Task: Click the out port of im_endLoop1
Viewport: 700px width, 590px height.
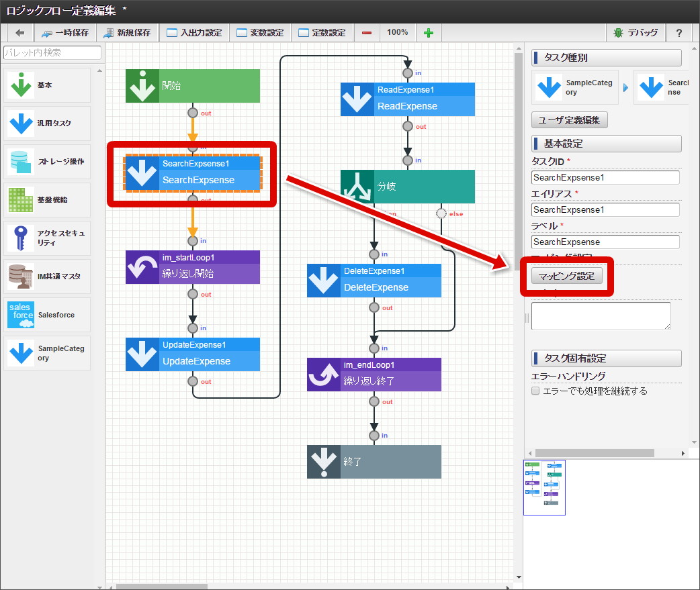Action: click(x=374, y=401)
